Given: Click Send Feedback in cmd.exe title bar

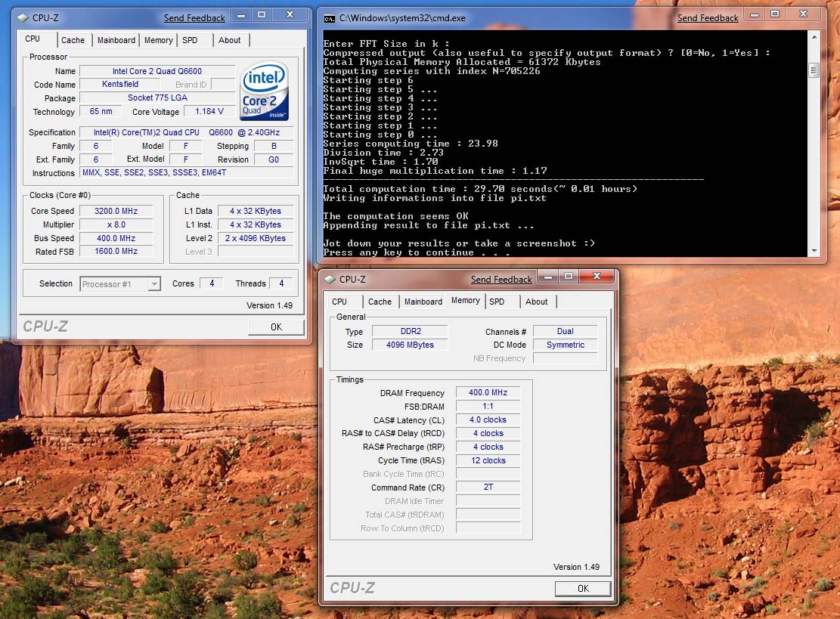Looking at the screenshot, I should coord(708,18).
